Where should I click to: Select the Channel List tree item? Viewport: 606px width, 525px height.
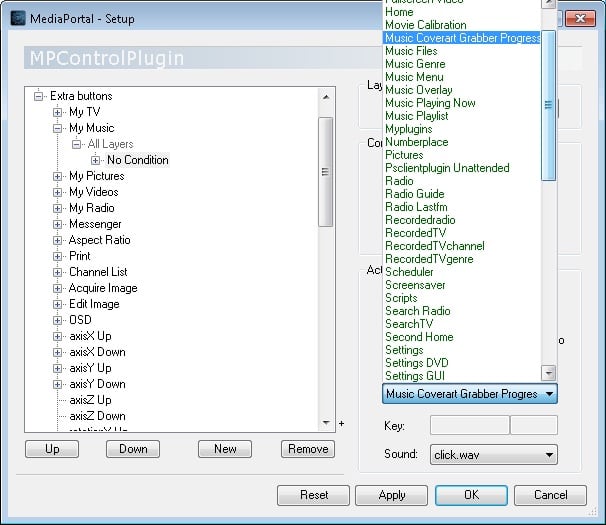click(97, 272)
